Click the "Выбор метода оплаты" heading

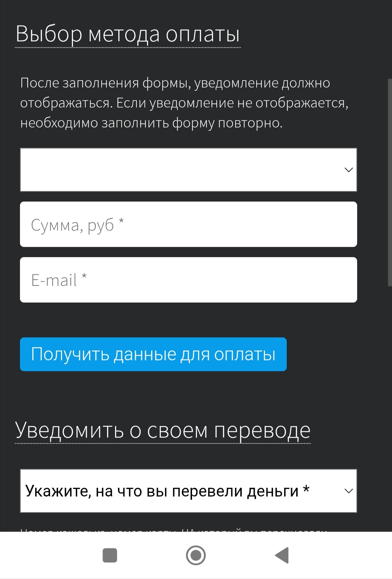[128, 34]
